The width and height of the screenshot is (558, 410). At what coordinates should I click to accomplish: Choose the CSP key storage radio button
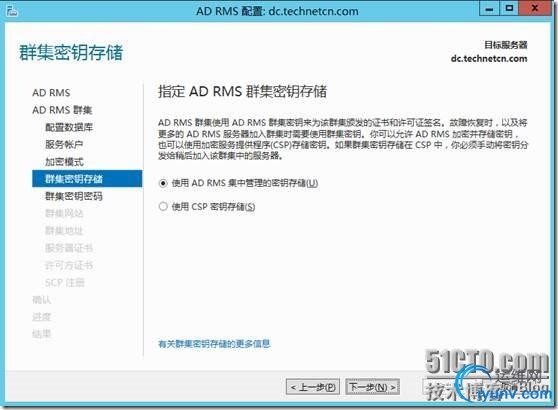coord(163,206)
